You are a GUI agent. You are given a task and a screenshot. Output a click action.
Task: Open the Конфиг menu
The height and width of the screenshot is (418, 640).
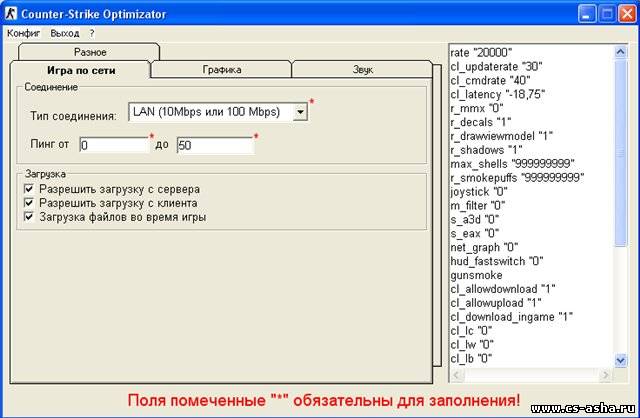[x=24, y=33]
